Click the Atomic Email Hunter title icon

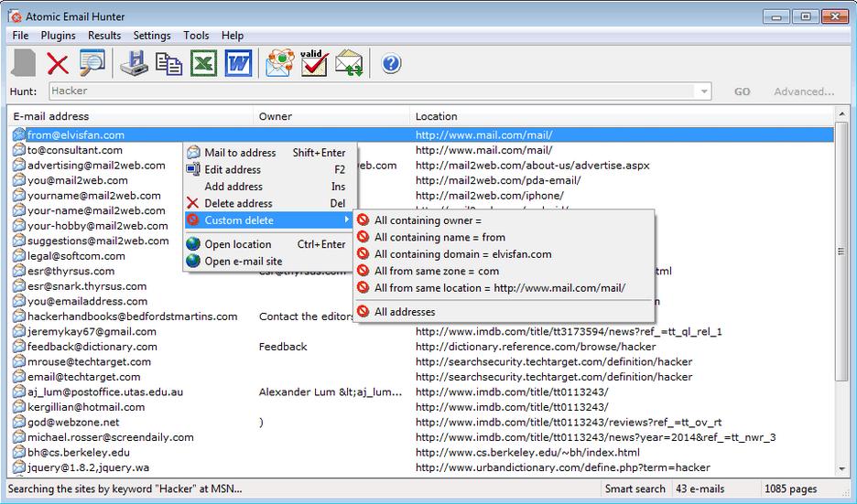point(15,16)
